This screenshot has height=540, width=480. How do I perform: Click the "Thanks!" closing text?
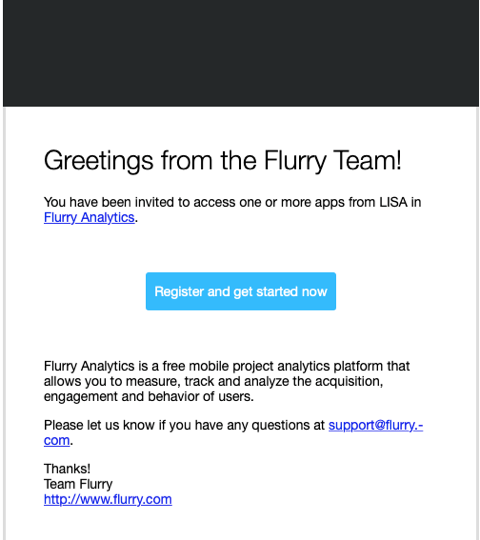[67, 469]
